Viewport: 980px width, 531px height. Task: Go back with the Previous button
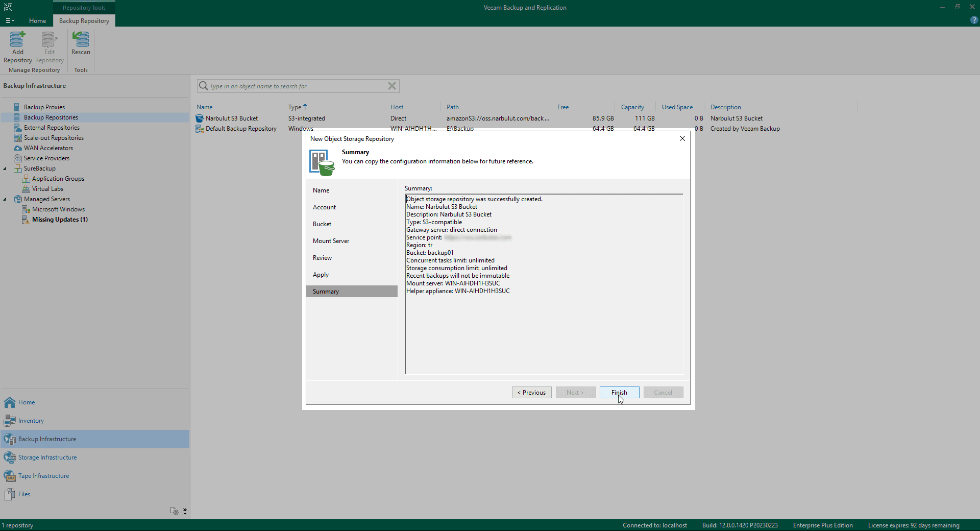coord(531,393)
